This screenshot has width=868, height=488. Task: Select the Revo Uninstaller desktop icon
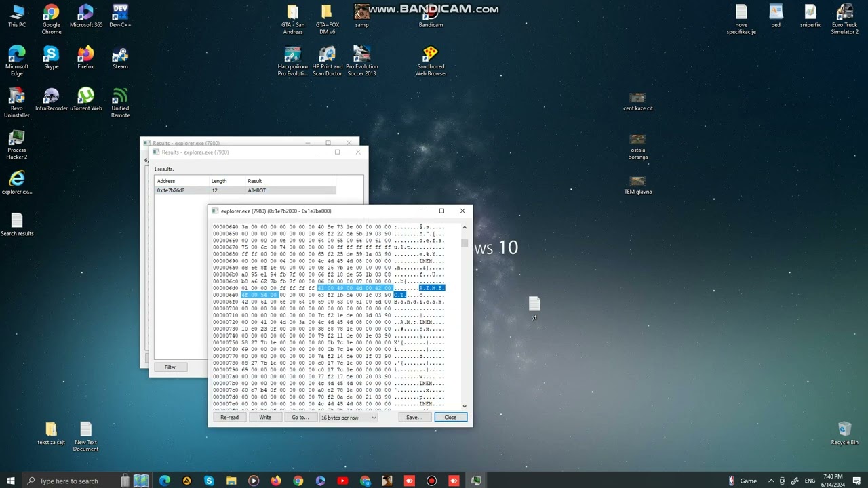17,103
